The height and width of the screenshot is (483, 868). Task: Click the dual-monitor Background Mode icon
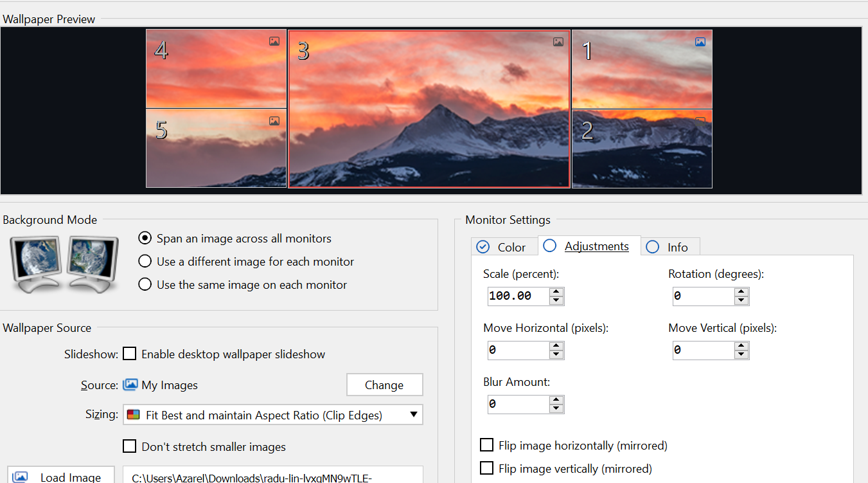coord(64,264)
